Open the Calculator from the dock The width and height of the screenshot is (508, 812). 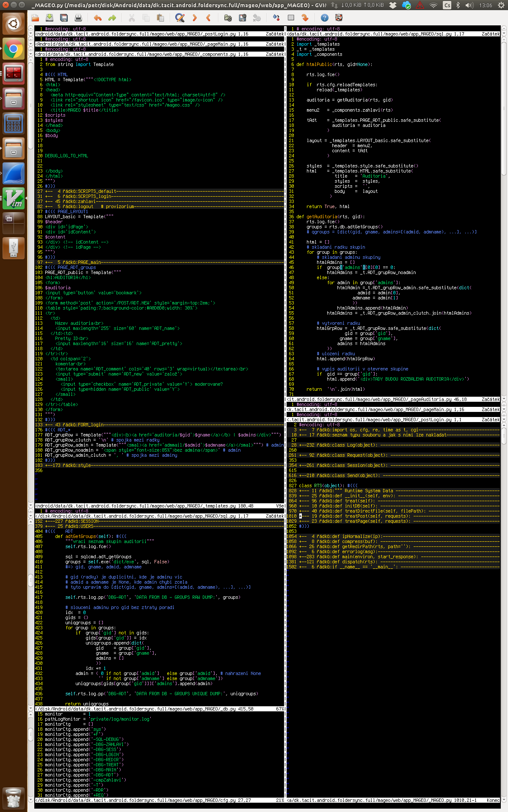(14, 123)
